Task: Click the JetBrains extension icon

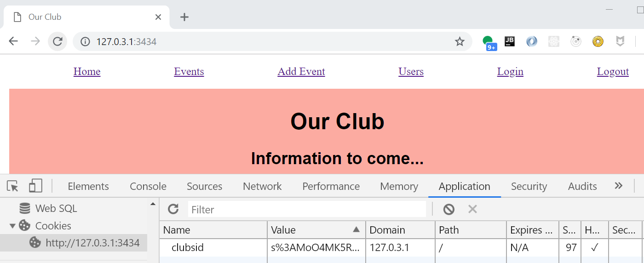Action: (x=509, y=41)
